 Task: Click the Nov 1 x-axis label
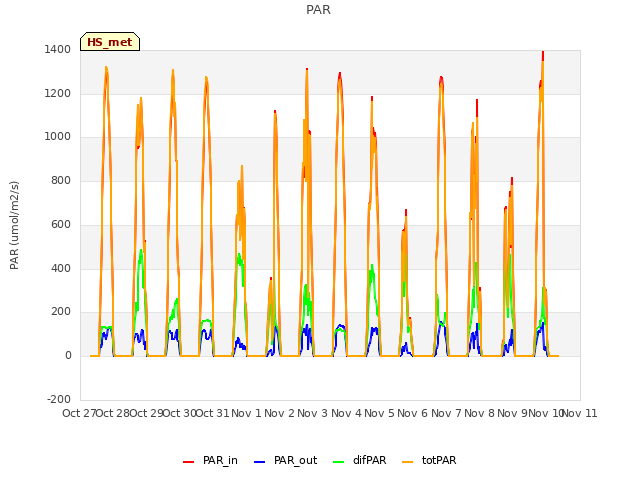(246, 413)
